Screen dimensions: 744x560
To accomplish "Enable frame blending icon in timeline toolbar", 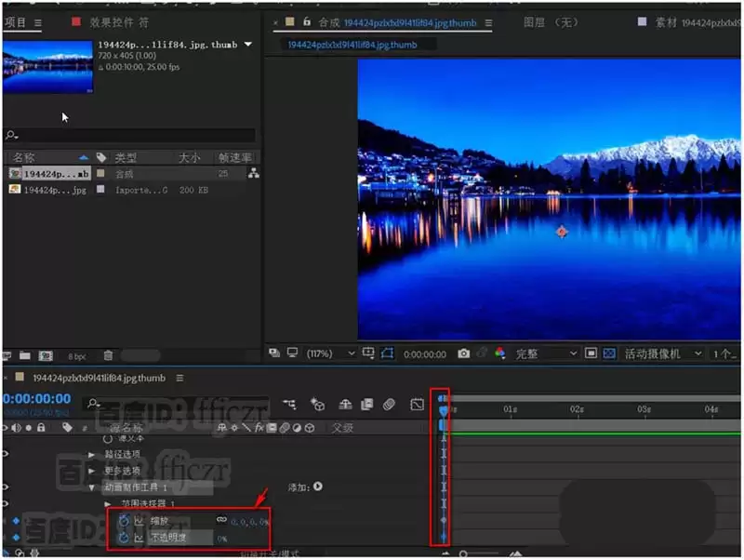I will (366, 405).
